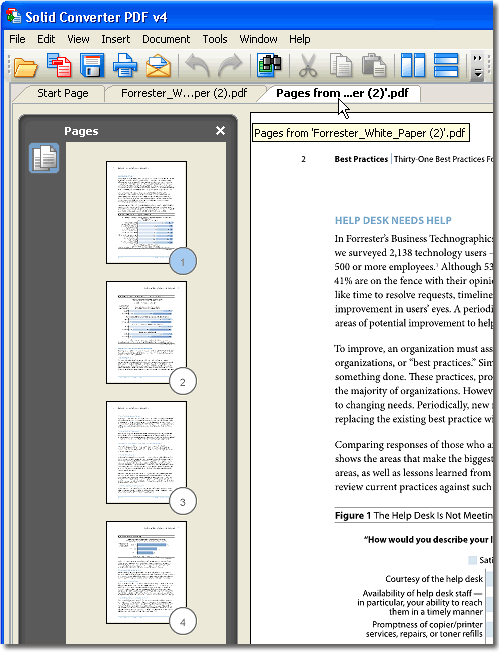
Task: Open the Window menu
Action: pos(258,39)
